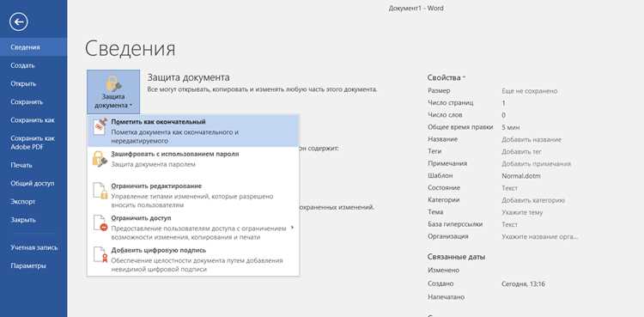The width and height of the screenshot is (644, 317).
Task: Open the Сведения tab in sidebar
Action: point(33,47)
